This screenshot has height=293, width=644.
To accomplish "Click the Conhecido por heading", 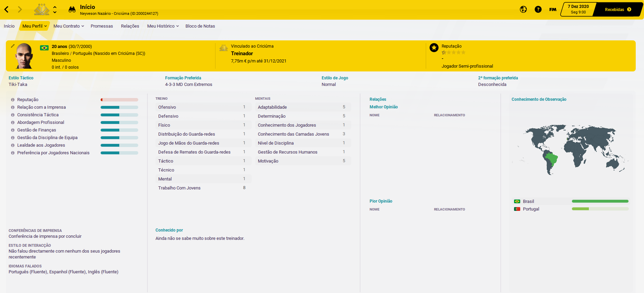I will [x=169, y=230].
